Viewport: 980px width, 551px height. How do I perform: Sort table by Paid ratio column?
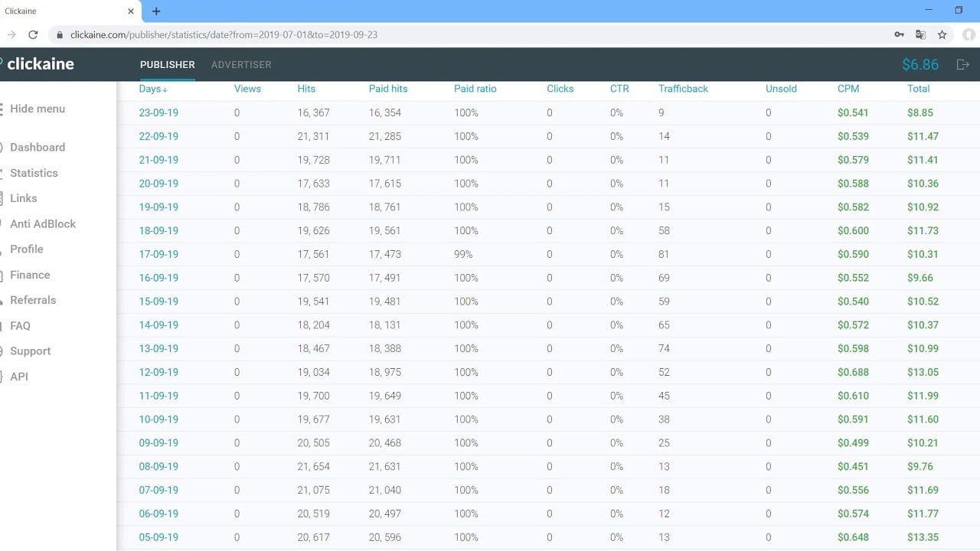pyautogui.click(x=475, y=89)
